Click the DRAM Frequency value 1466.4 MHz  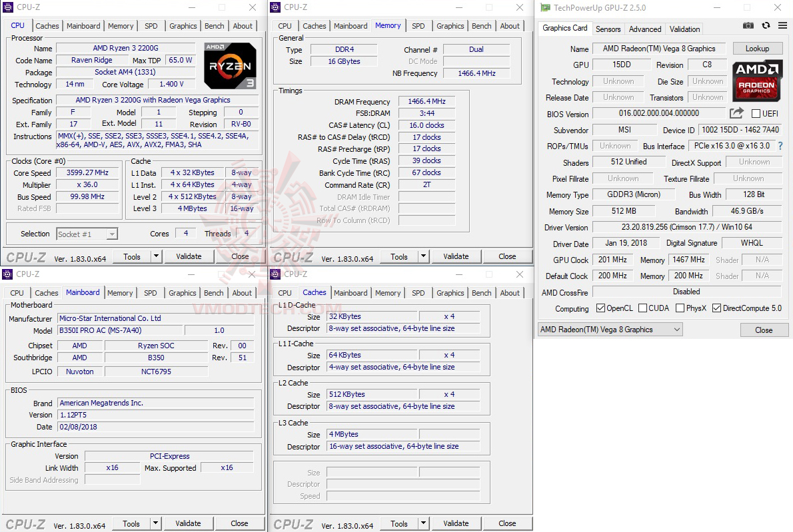[427, 102]
